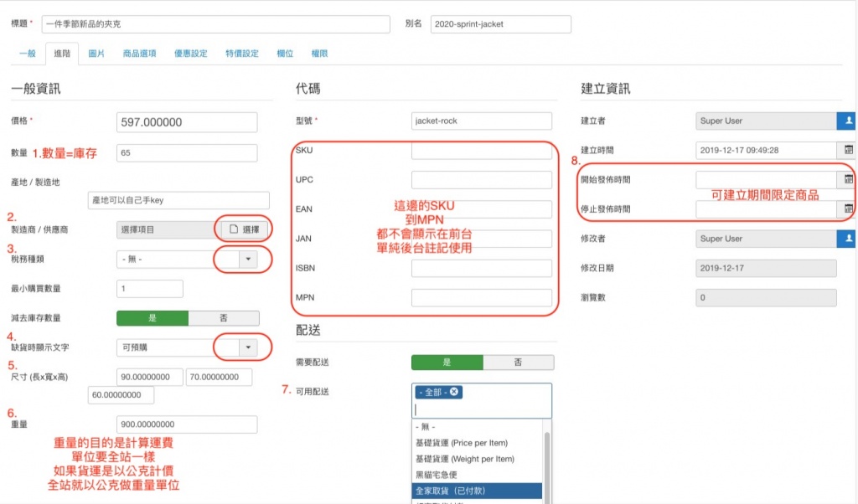Screen dimensions: 858x504
Task: Click the user icon beside 修改者 field
Action: pos(846,239)
